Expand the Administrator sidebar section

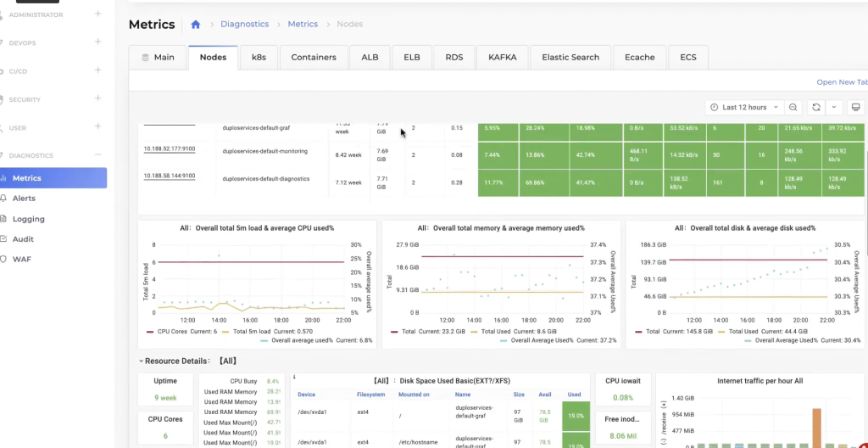[x=98, y=14]
